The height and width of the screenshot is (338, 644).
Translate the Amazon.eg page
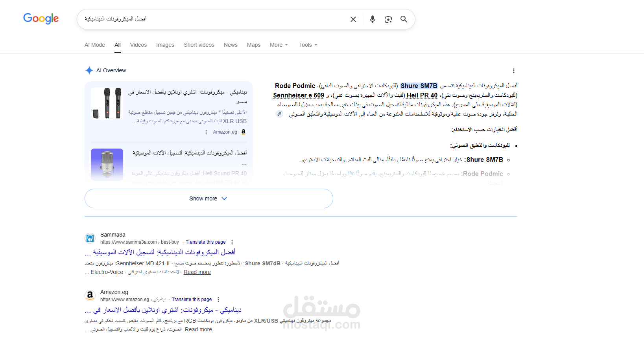point(192,299)
